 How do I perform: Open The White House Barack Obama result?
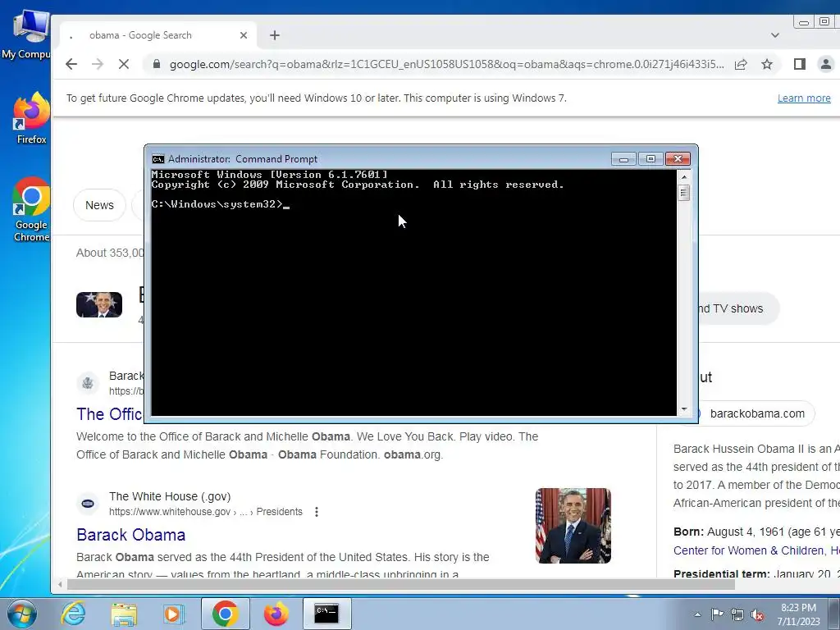[x=130, y=535]
